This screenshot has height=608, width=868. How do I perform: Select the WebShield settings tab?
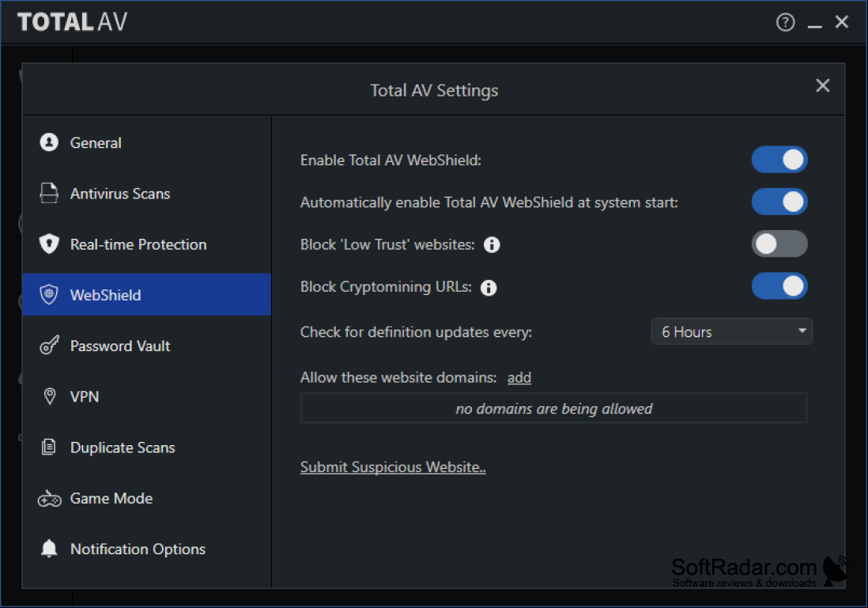point(147,295)
